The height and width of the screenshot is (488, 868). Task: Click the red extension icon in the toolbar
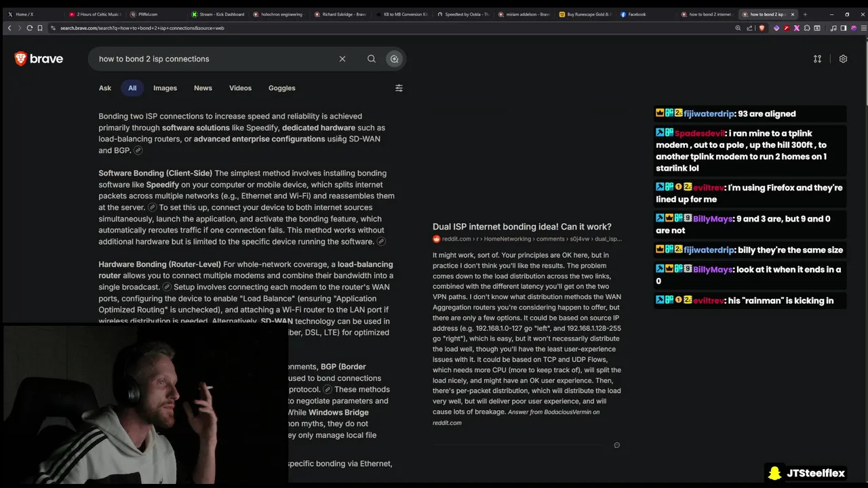[787, 28]
